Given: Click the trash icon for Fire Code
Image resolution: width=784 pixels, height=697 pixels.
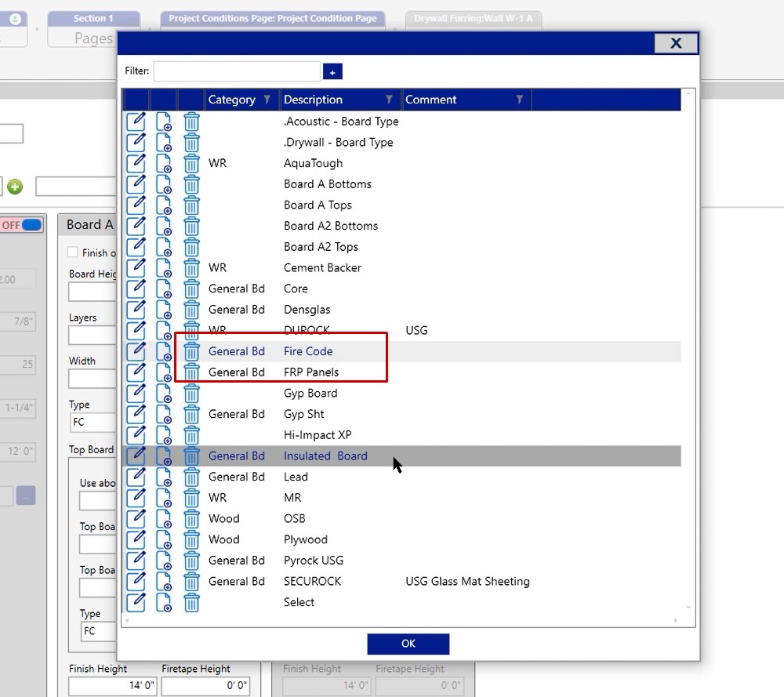Looking at the screenshot, I should click(x=191, y=351).
